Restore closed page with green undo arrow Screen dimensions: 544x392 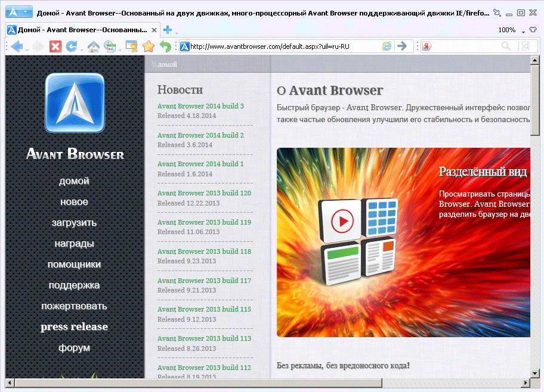(x=165, y=46)
